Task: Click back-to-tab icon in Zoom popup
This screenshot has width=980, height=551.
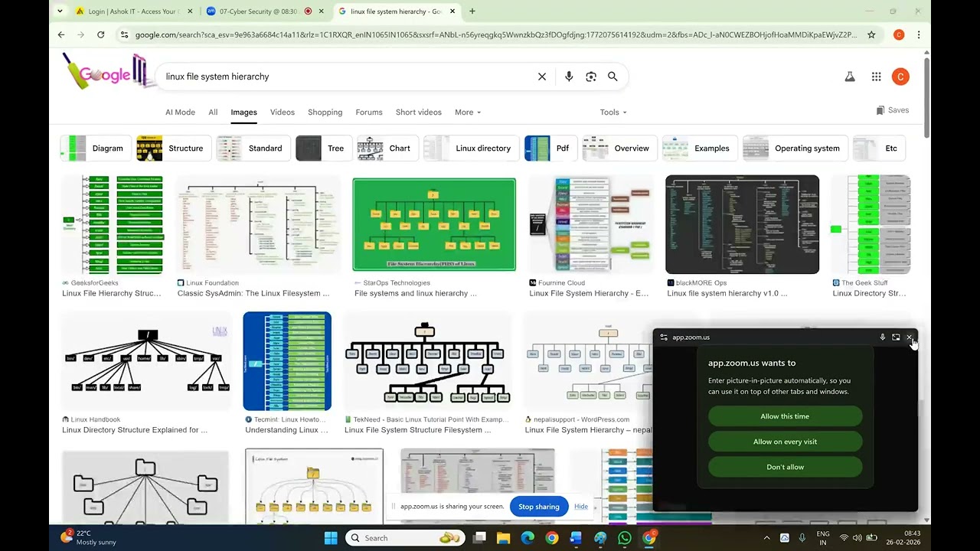Action: (x=896, y=337)
